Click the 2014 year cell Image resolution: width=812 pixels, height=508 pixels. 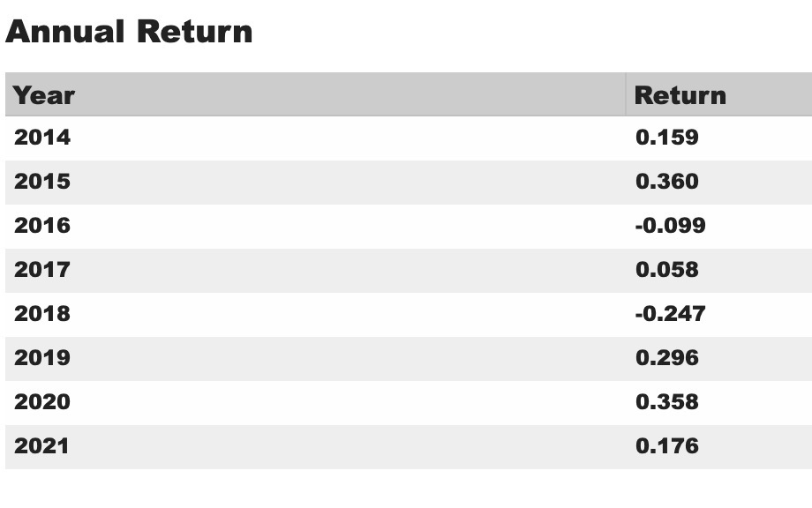pos(42,138)
